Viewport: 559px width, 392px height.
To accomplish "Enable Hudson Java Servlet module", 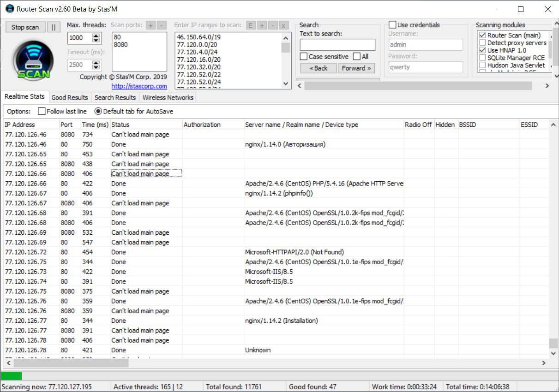I will click(x=483, y=65).
